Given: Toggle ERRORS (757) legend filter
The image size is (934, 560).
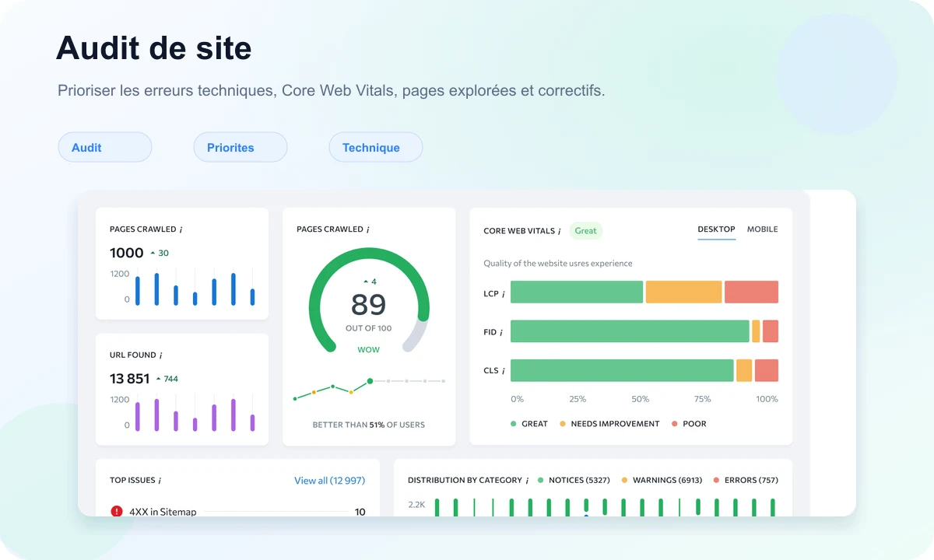Looking at the screenshot, I should (746, 481).
